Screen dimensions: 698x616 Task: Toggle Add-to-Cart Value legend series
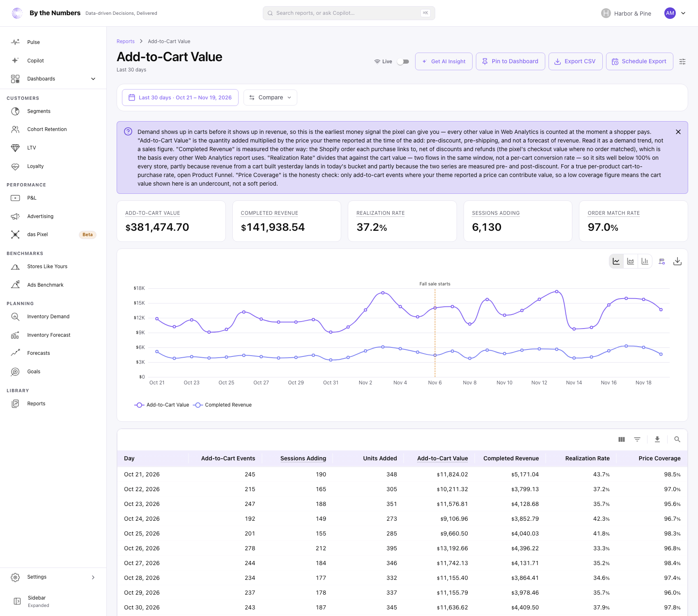click(x=162, y=405)
